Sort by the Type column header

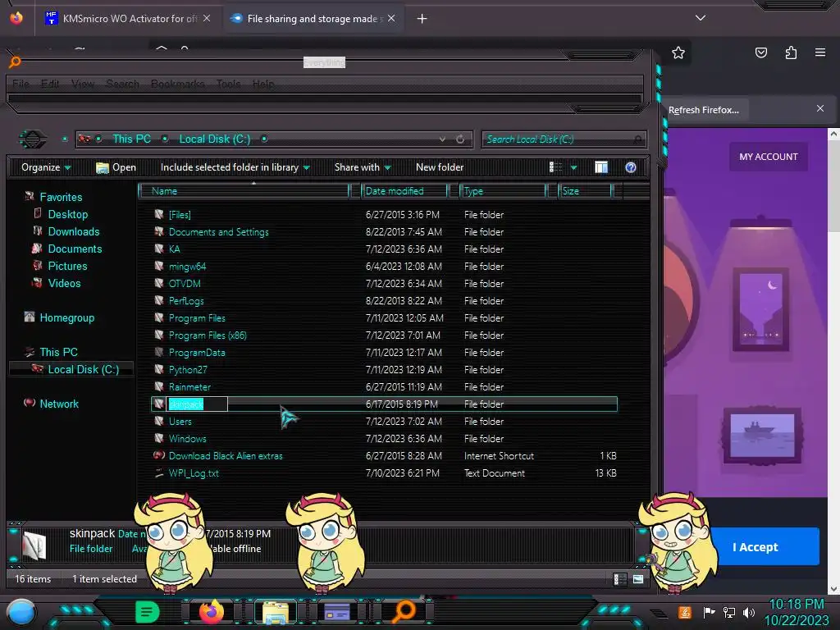pos(503,191)
